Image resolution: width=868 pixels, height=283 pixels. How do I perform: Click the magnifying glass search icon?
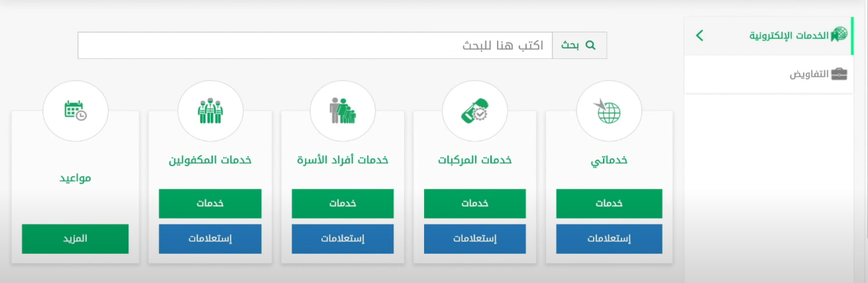(x=591, y=45)
